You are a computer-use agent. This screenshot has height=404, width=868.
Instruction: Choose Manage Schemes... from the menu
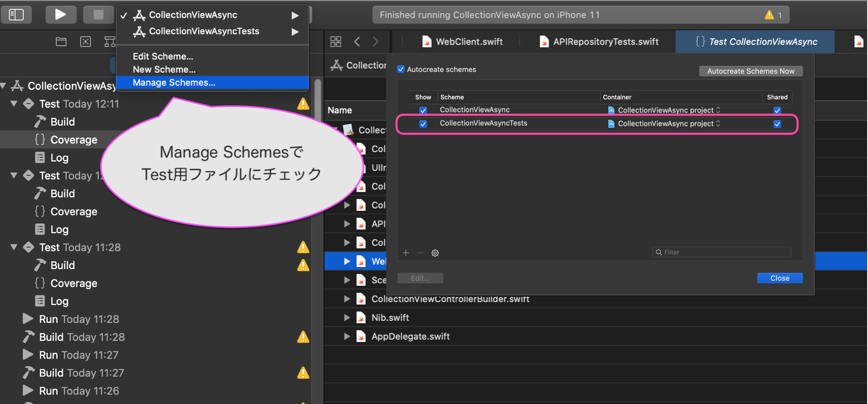[212, 82]
